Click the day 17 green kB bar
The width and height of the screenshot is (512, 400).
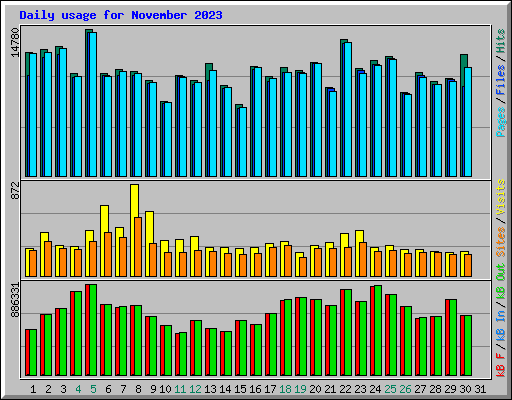[x=273, y=344]
